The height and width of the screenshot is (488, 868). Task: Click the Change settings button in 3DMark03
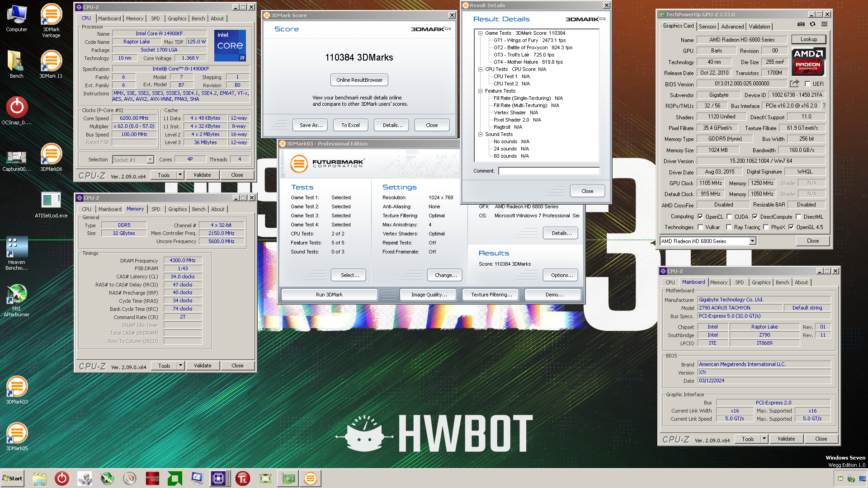(x=446, y=275)
